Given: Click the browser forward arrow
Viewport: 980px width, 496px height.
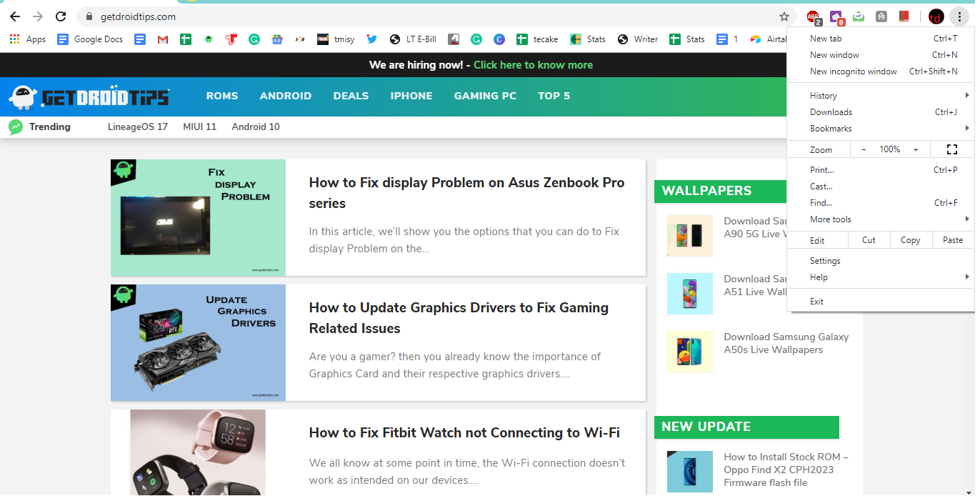Looking at the screenshot, I should [38, 16].
